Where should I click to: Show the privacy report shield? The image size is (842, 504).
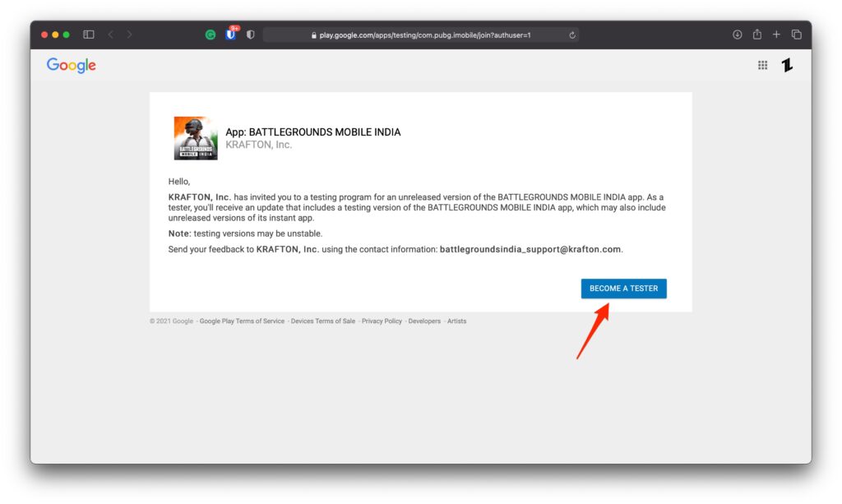[250, 35]
